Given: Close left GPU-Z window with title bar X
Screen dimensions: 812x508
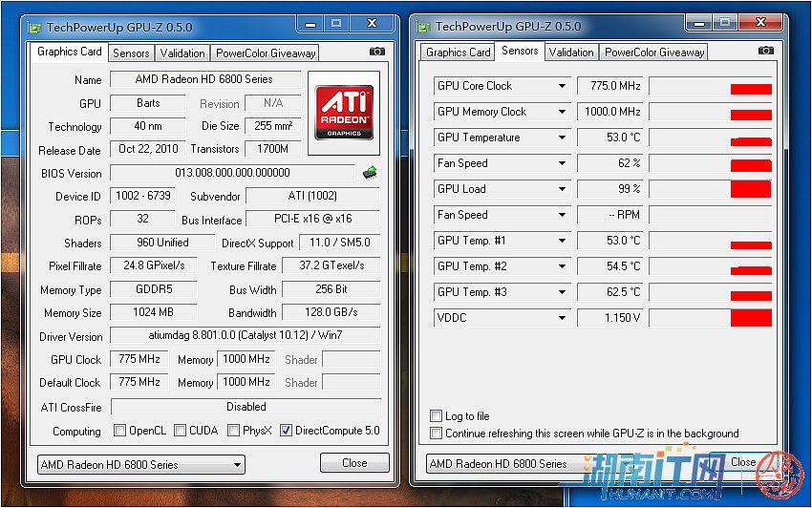Looking at the screenshot, I should [x=372, y=24].
